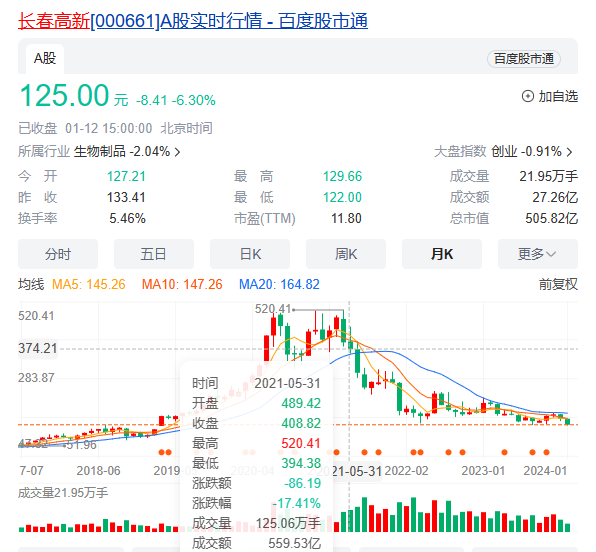Click the 成交额 value 27.26亿

[555, 197]
